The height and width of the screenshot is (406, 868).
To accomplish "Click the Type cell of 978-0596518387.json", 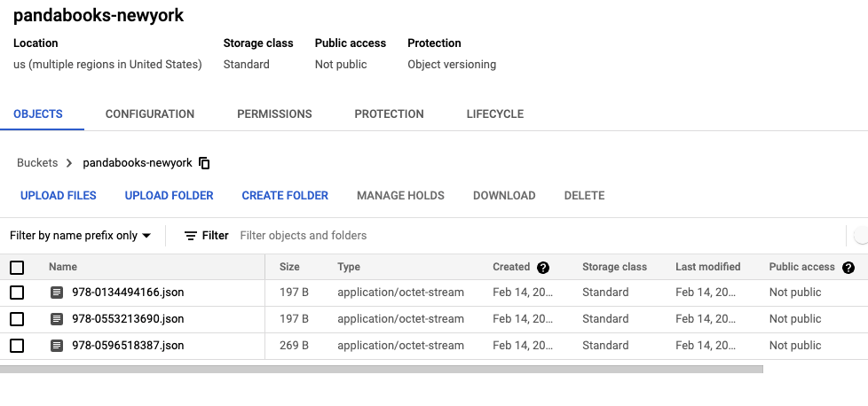I will 401,346.
